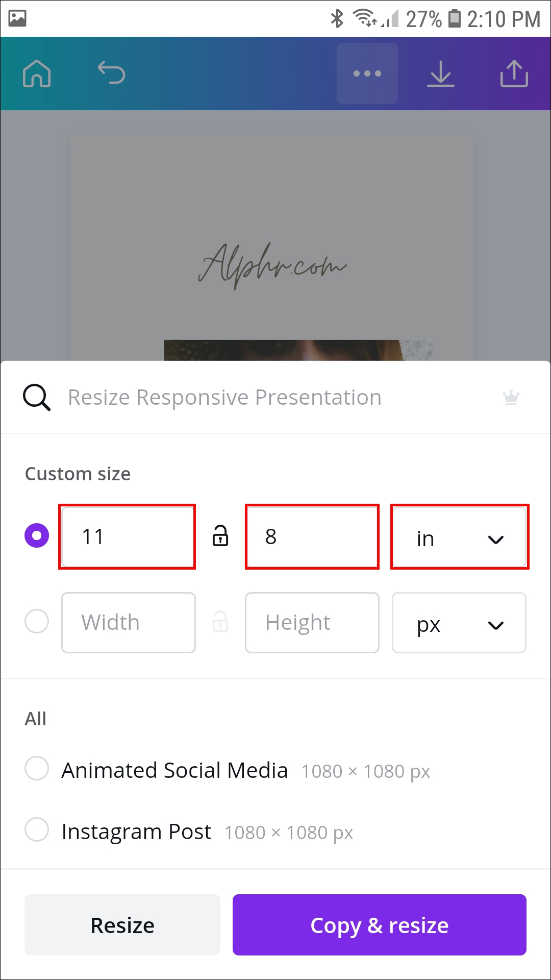The height and width of the screenshot is (980, 551).
Task: Toggle the aspect ratio lock beside 11
Action: click(x=220, y=536)
